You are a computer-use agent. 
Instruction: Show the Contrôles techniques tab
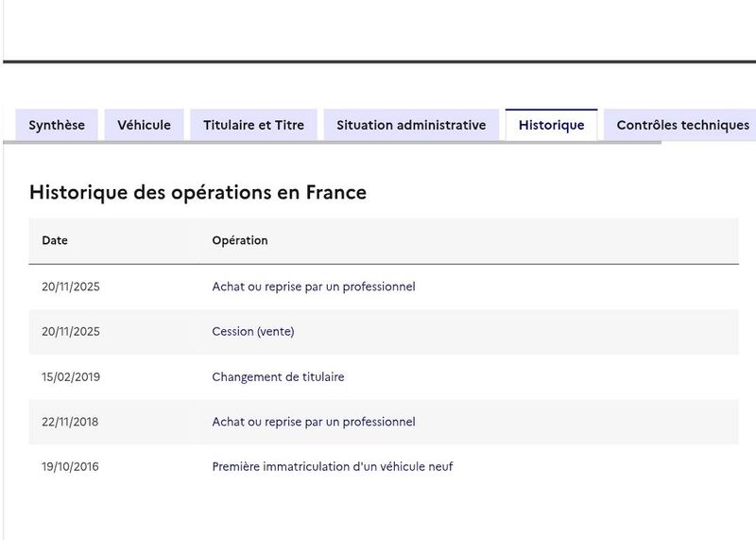(682, 125)
